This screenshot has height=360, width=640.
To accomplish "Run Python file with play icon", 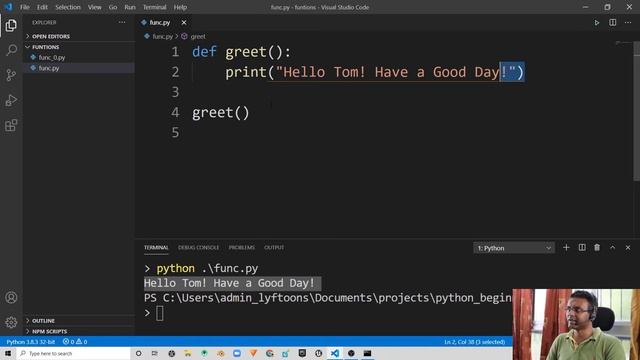I will (x=597, y=22).
